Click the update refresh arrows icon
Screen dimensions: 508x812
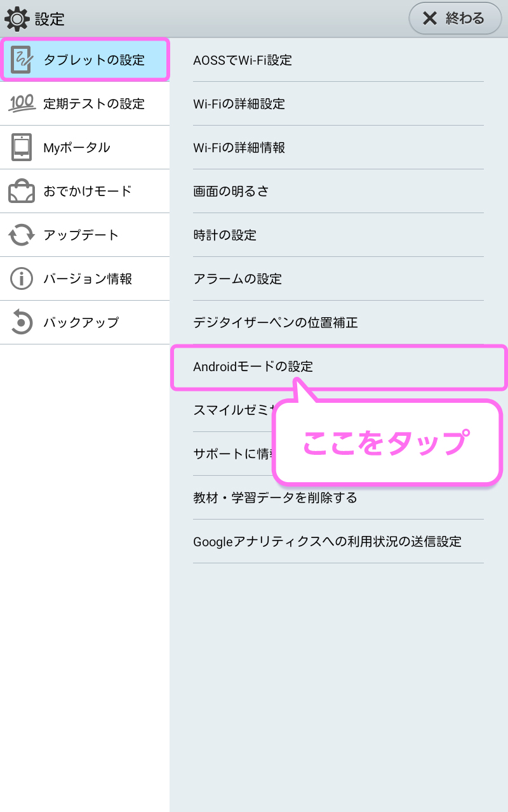pos(22,235)
